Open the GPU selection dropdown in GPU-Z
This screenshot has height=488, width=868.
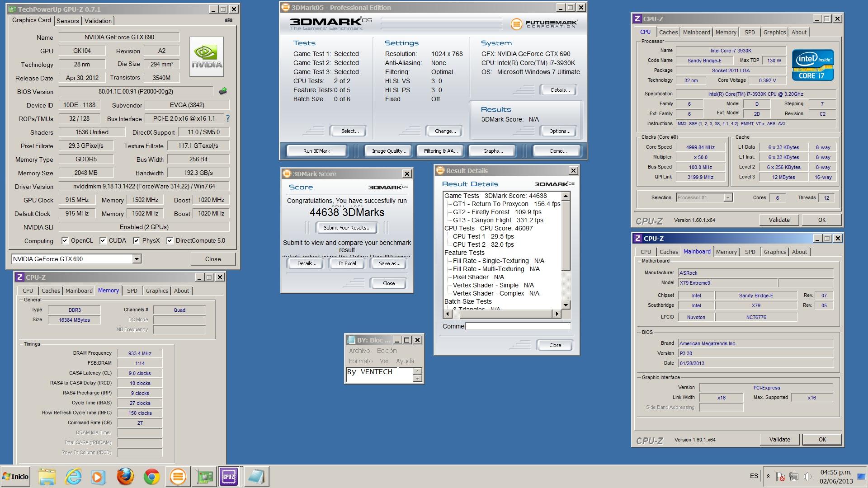click(x=137, y=259)
